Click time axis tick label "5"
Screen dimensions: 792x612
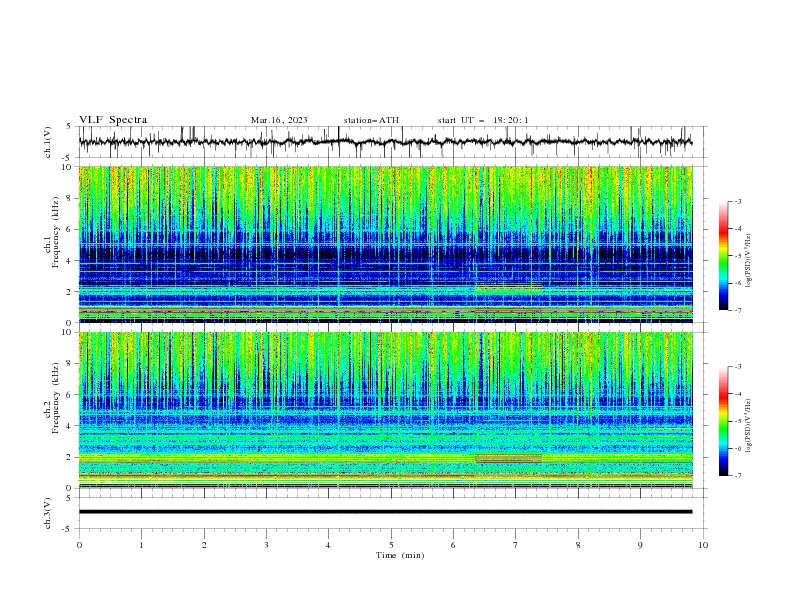coord(391,545)
